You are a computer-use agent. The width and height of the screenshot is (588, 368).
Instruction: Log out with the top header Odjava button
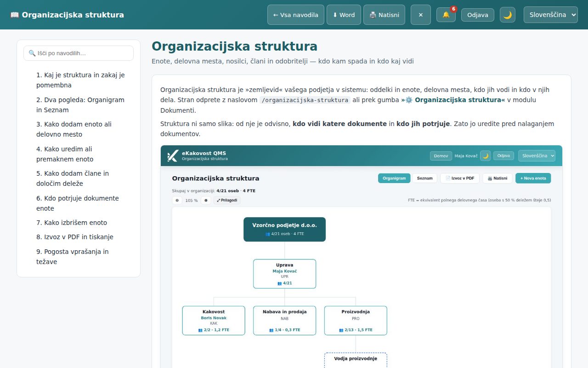(x=478, y=15)
